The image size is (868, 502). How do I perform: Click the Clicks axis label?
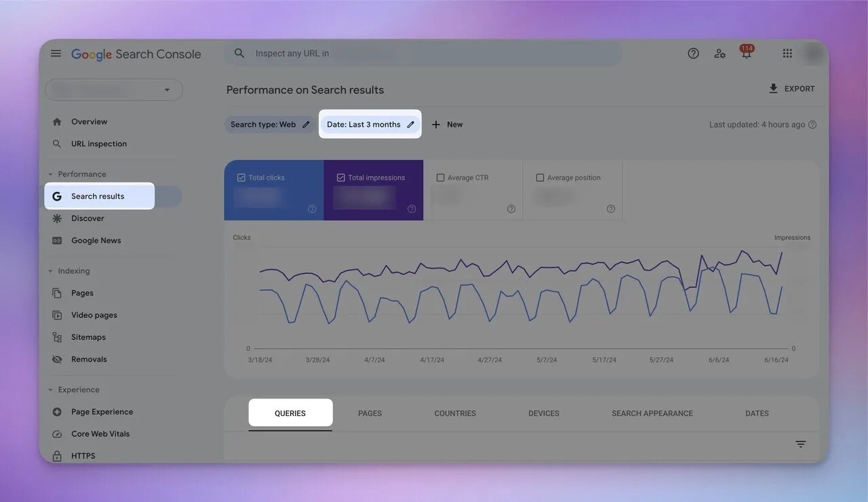pos(241,238)
